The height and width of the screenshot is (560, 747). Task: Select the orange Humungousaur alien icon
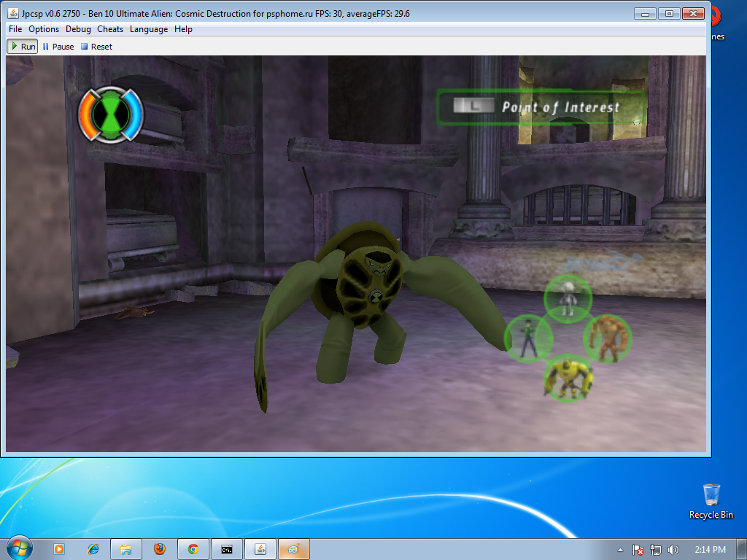click(x=607, y=338)
